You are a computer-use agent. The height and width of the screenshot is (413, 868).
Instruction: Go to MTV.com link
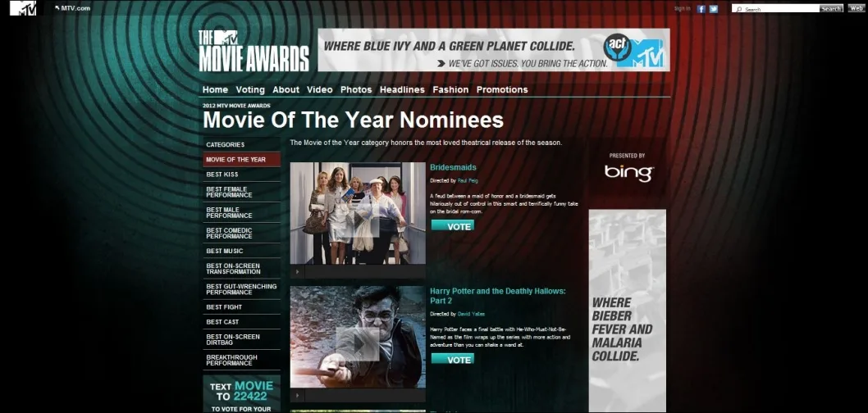pyautogui.click(x=72, y=8)
